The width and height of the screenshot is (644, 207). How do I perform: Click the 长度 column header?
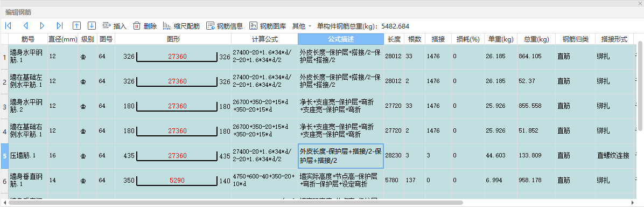pos(394,39)
